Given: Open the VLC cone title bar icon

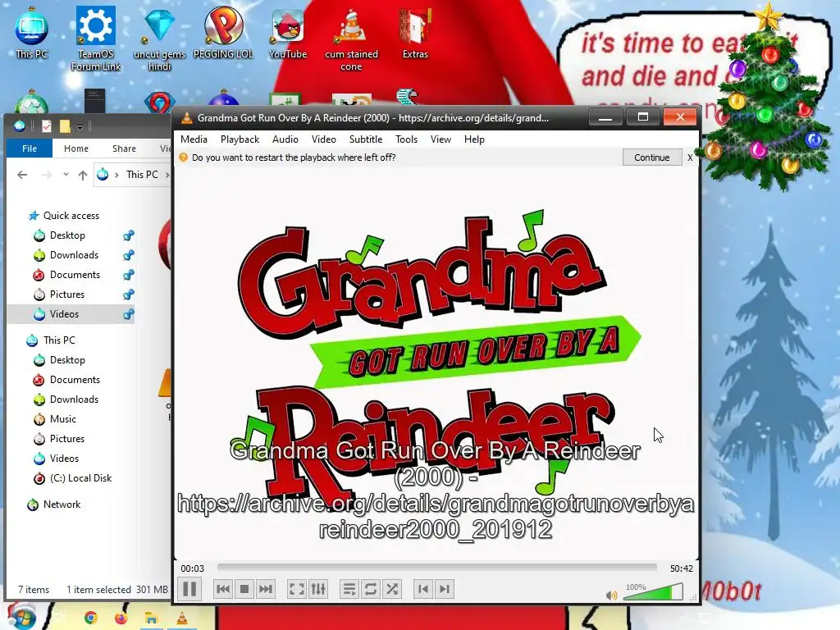Looking at the screenshot, I should [186, 118].
